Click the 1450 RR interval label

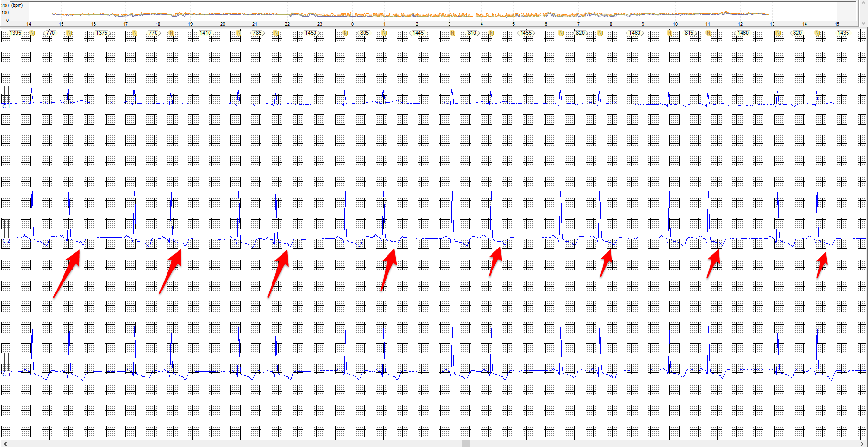pos(311,33)
